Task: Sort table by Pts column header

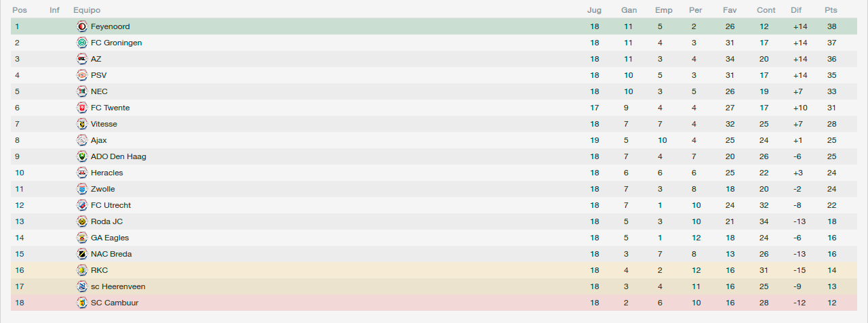Action: [831, 10]
